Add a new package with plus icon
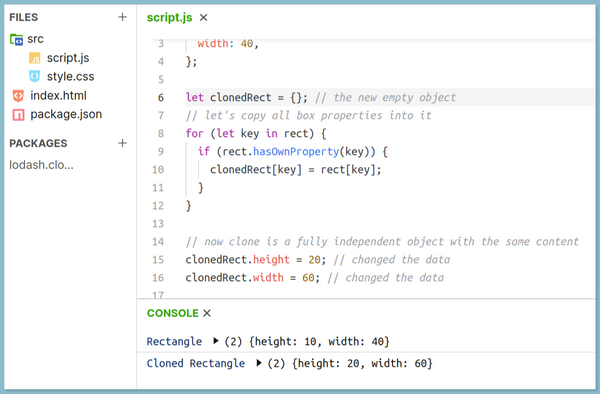Screen dimensions: 600x394 coord(122,143)
